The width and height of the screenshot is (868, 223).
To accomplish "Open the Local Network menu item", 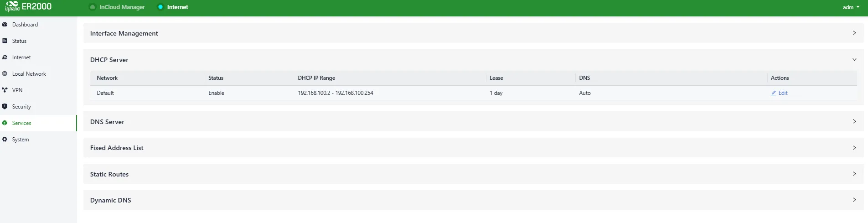I will click(x=38, y=74).
